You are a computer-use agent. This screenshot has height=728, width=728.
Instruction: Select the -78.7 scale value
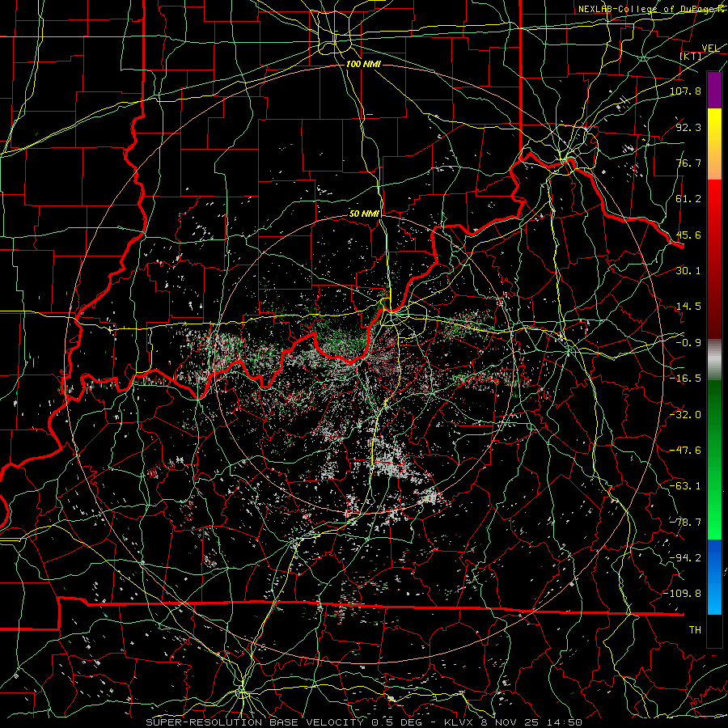tap(685, 523)
